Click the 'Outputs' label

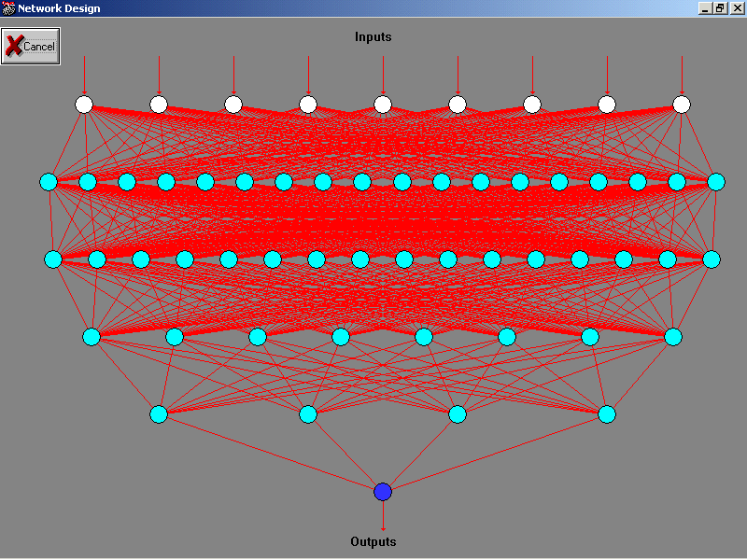click(x=373, y=541)
